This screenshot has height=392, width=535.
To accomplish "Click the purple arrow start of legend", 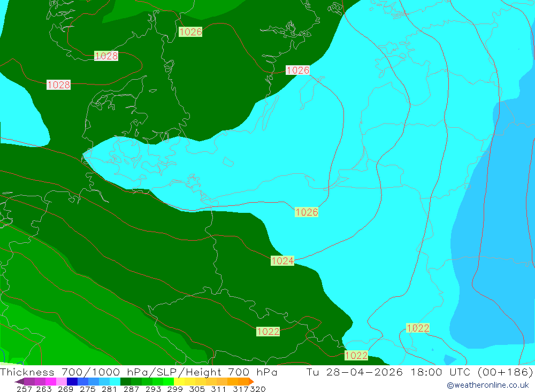I will [x=19, y=381].
